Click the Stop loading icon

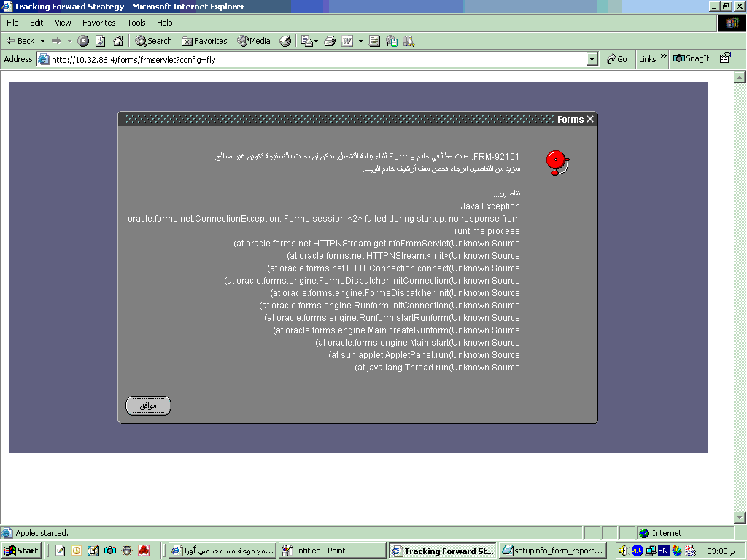click(83, 41)
